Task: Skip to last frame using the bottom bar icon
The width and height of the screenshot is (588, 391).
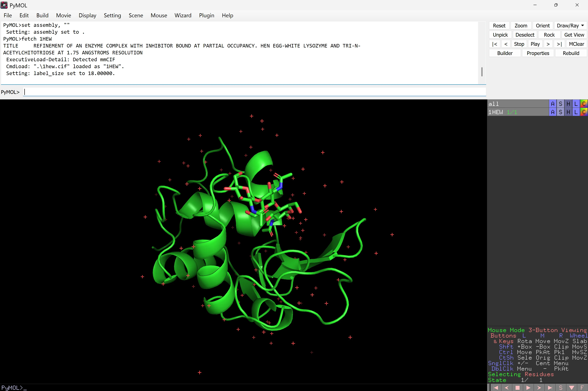Action: (x=550, y=388)
